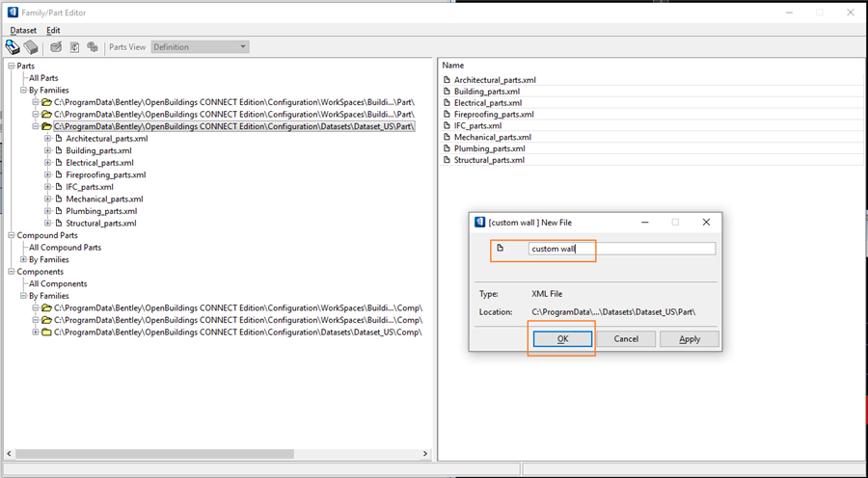Expand Structural_parts.xml in the tree
The image size is (868, 478).
(47, 223)
